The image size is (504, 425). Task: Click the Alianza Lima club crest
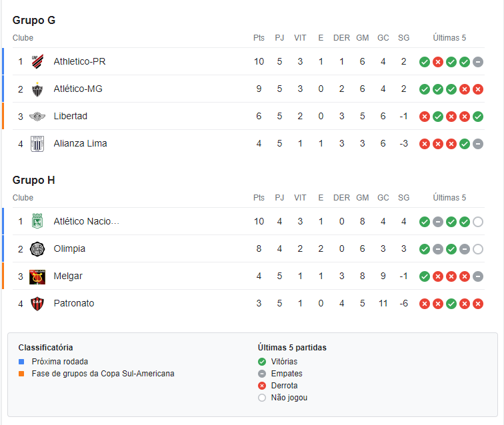[37, 144]
